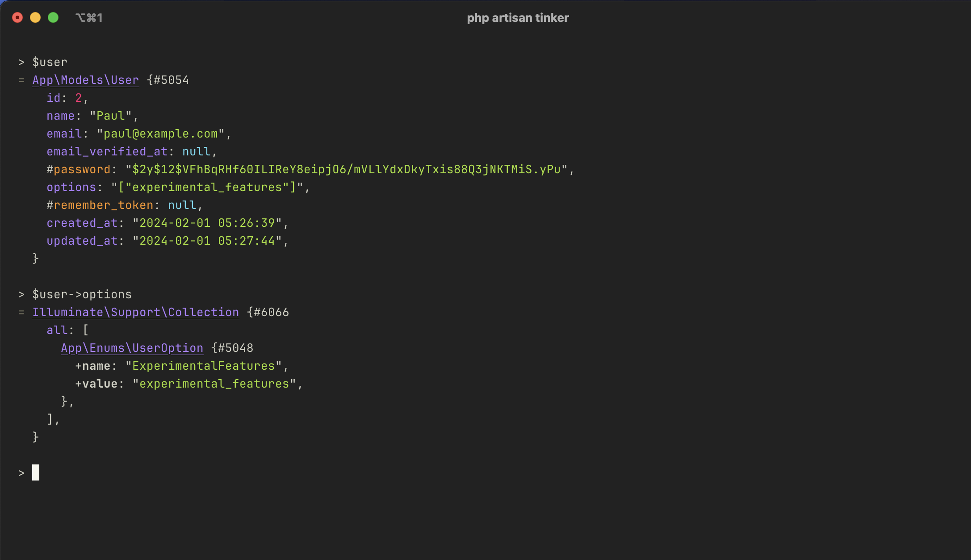
Task: Click the created_at timestamp value
Action: click(207, 223)
